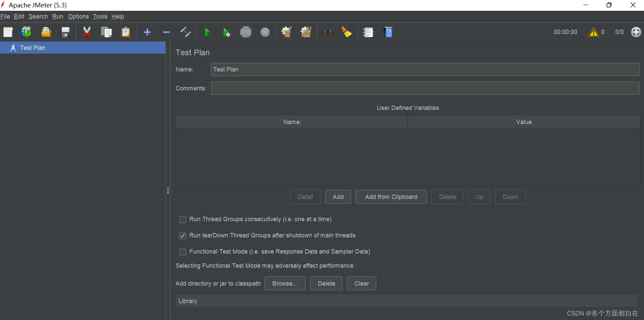Click the Value column header

(524, 122)
